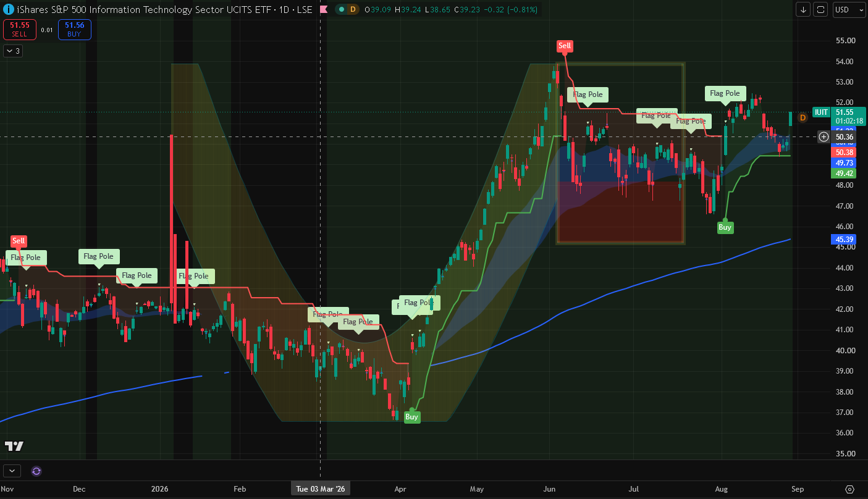The height and width of the screenshot is (499, 868).
Task: Click the Sep label on the time axis
Action: 798,489
